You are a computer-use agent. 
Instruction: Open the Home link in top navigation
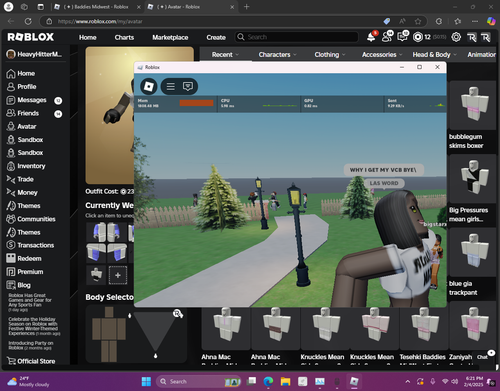[88, 37]
